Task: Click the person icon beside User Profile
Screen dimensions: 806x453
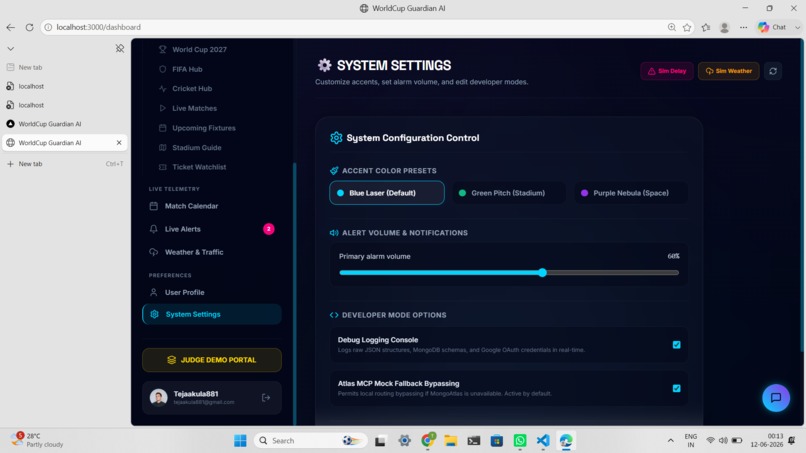Action: click(153, 292)
